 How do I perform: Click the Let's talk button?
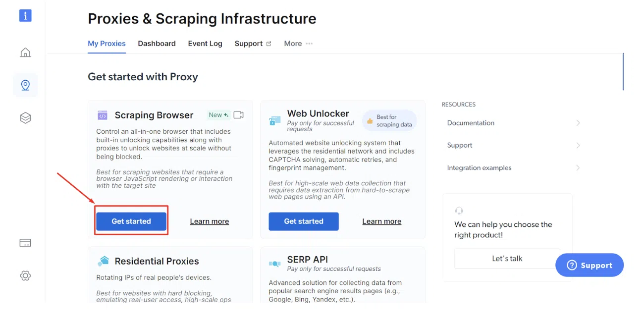pos(507,259)
